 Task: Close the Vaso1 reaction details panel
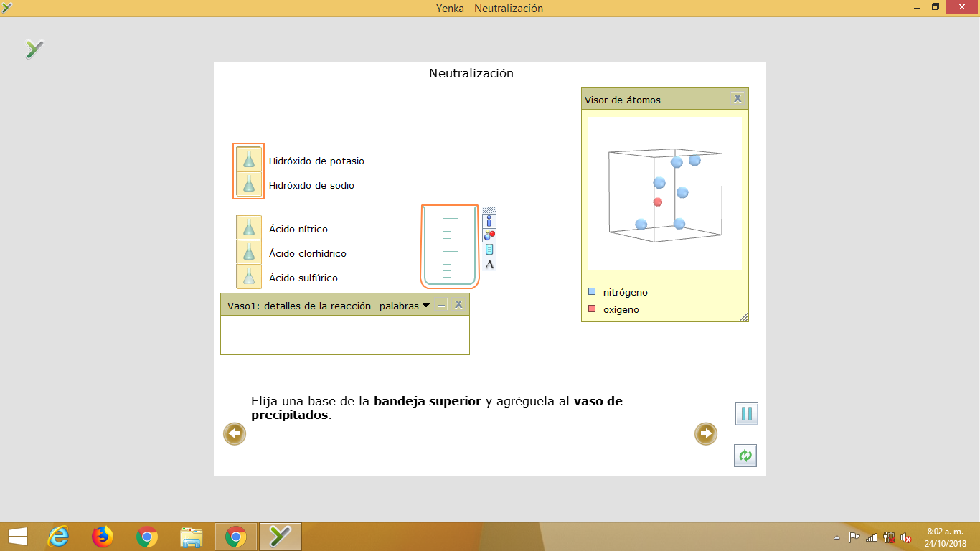[458, 305]
